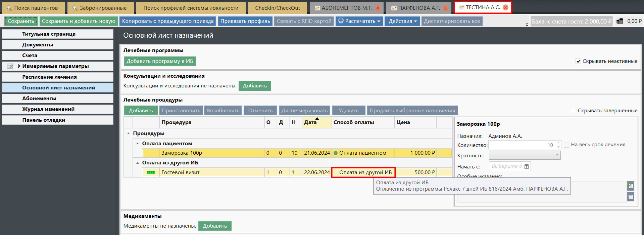Click the toolbar overflow arrow icon
This screenshot has height=235, width=644.
(x=527, y=25)
